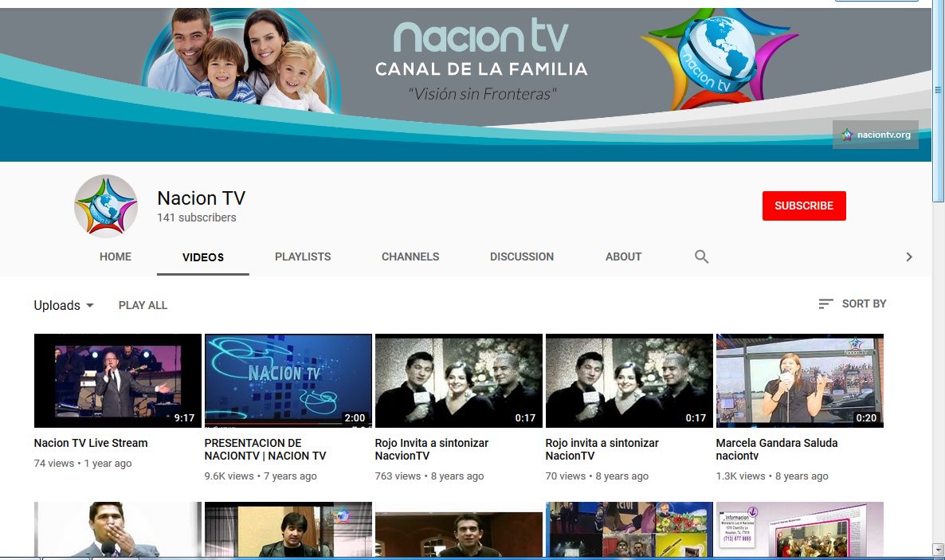Expand the Uploads dropdown
The height and width of the screenshot is (560, 945).
click(64, 305)
